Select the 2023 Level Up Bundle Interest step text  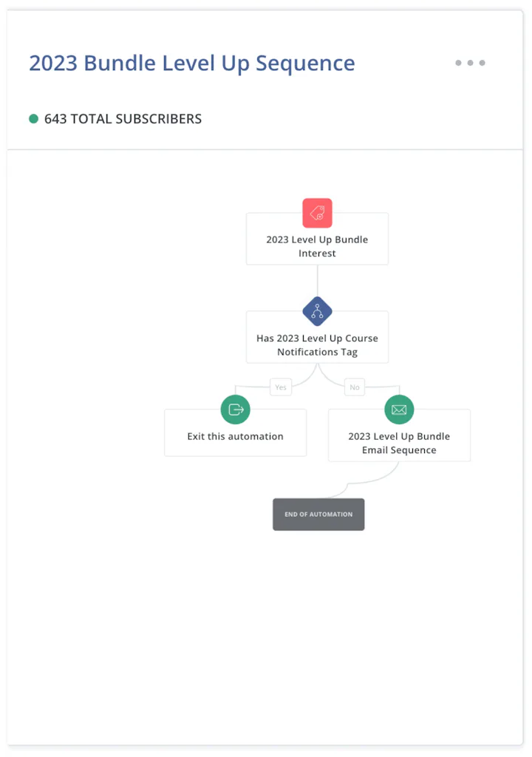[317, 246]
